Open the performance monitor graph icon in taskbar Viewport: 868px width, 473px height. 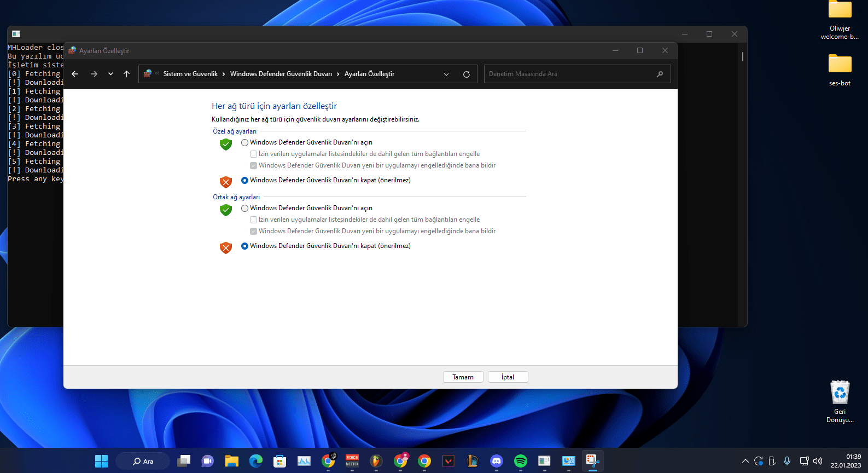(304, 461)
